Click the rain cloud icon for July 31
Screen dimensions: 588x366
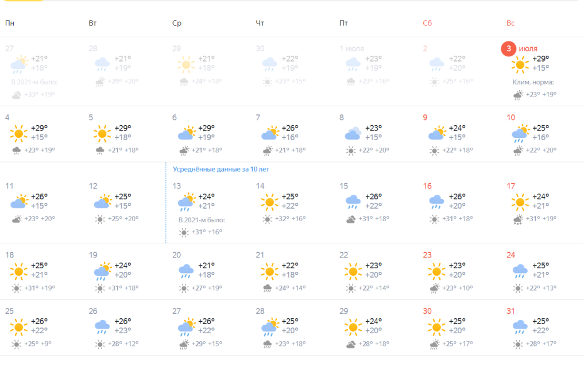coord(520,326)
